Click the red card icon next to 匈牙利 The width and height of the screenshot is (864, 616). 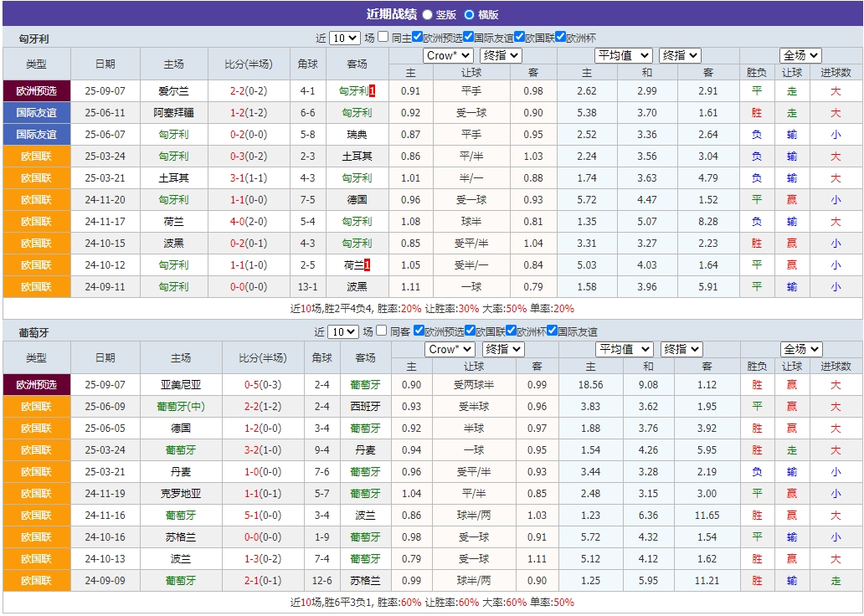pyautogui.click(x=373, y=90)
